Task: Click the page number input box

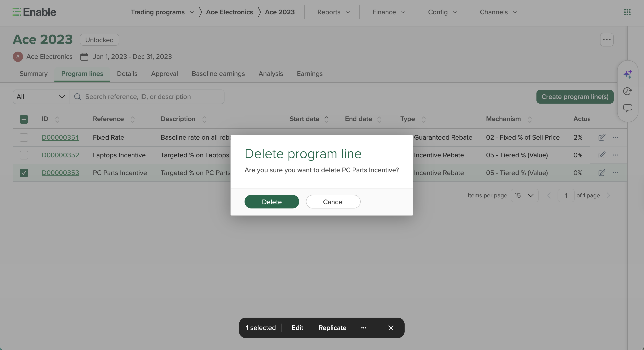Action: click(566, 195)
